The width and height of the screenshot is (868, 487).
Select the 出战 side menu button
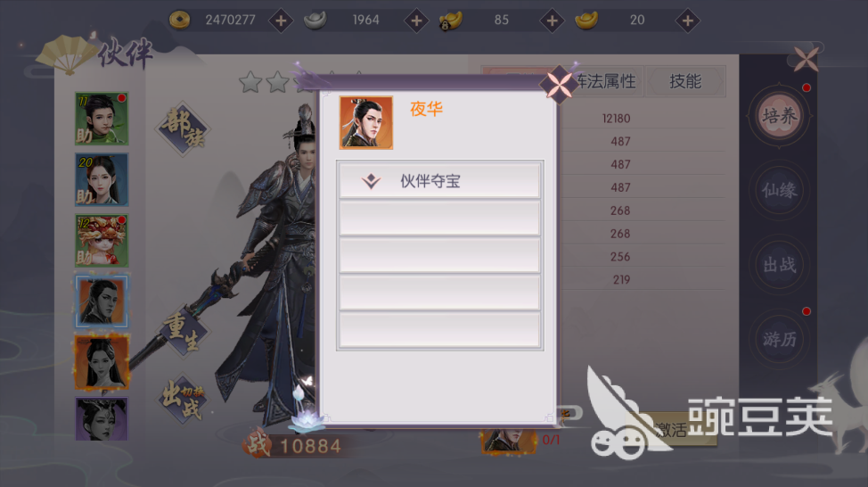point(780,265)
